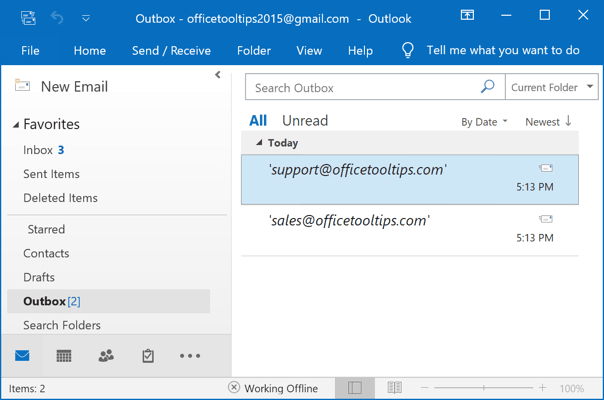This screenshot has width=604, height=400.
Task: Click the magnifier search icon
Action: [x=487, y=86]
